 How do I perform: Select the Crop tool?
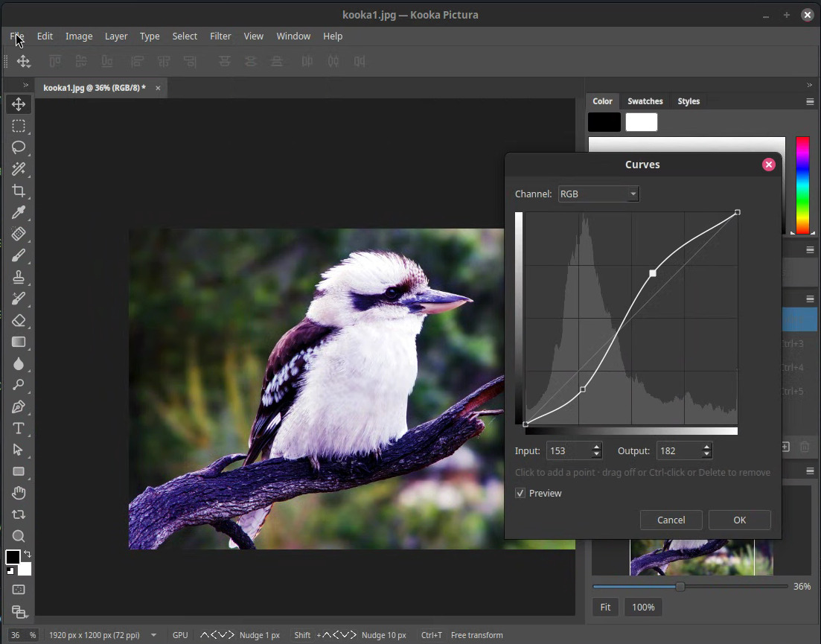[19, 191]
